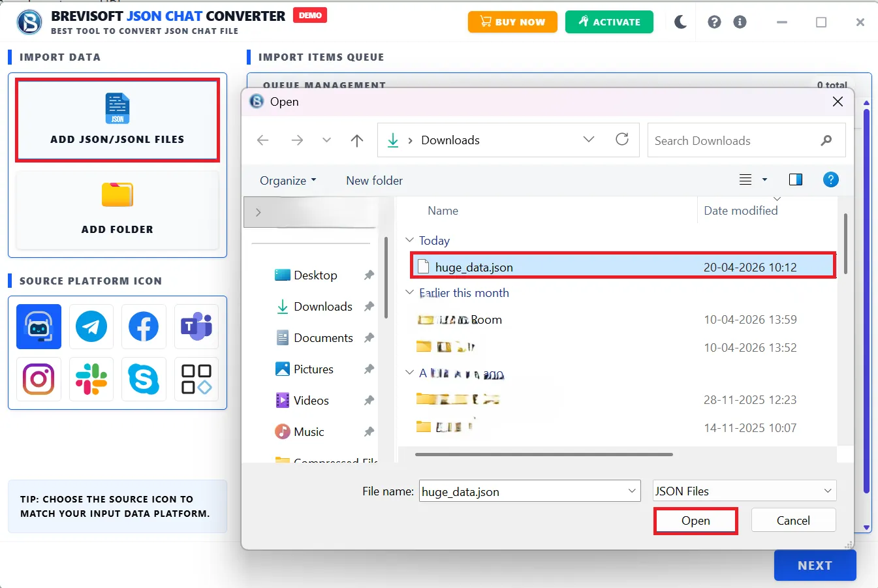878x588 pixels.
Task: Click the Downloads breadcrumb in address bar
Action: point(450,140)
